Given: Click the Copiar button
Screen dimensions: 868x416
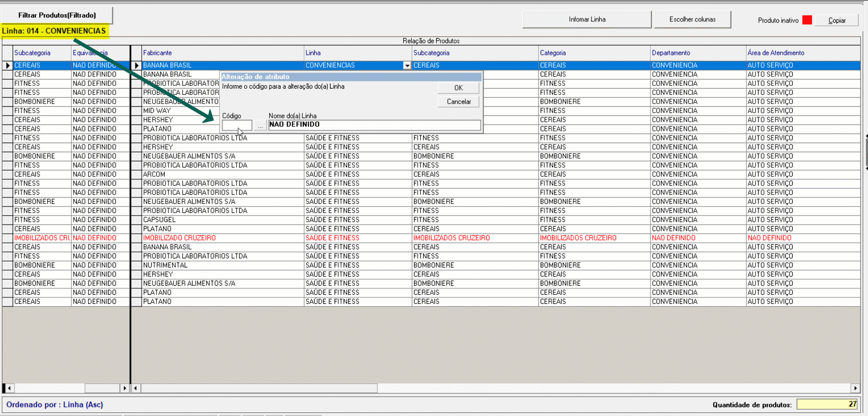Looking at the screenshot, I should 836,20.
